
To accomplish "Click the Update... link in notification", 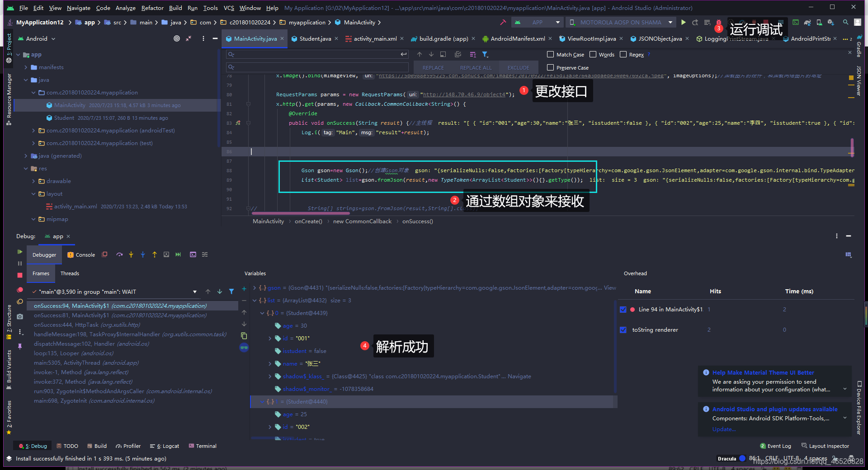I will (x=724, y=429).
